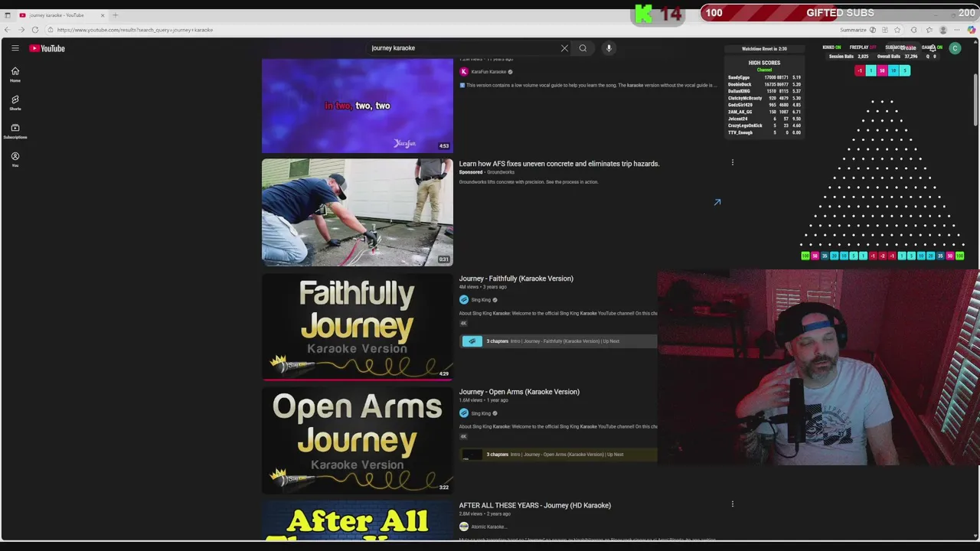Screen dimensions: 980x551
Task: View site information lock icon
Action: (x=50, y=30)
